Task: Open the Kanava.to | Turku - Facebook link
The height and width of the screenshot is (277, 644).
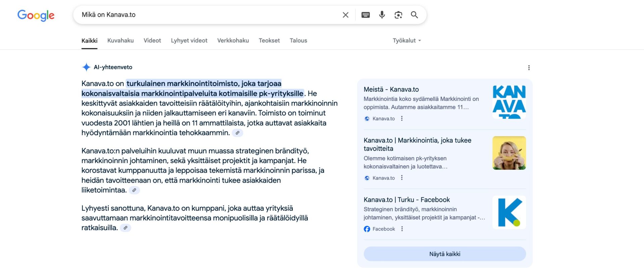Action: tap(407, 200)
